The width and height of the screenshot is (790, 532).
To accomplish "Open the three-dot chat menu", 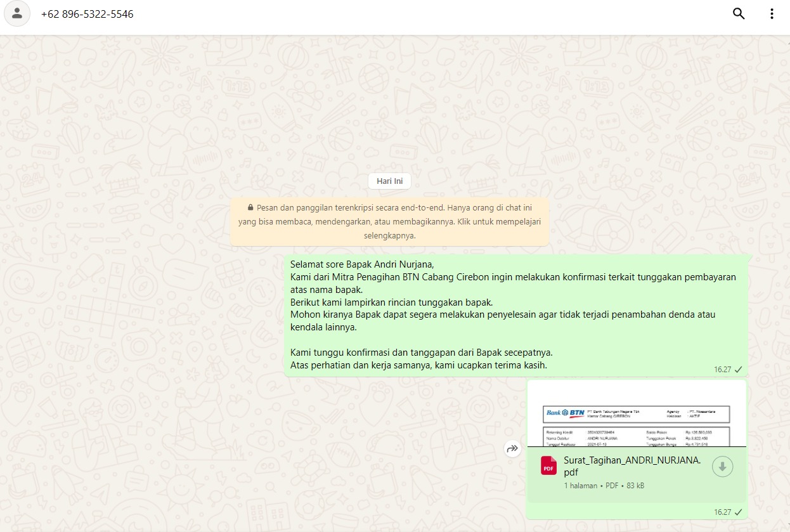I will (x=772, y=14).
